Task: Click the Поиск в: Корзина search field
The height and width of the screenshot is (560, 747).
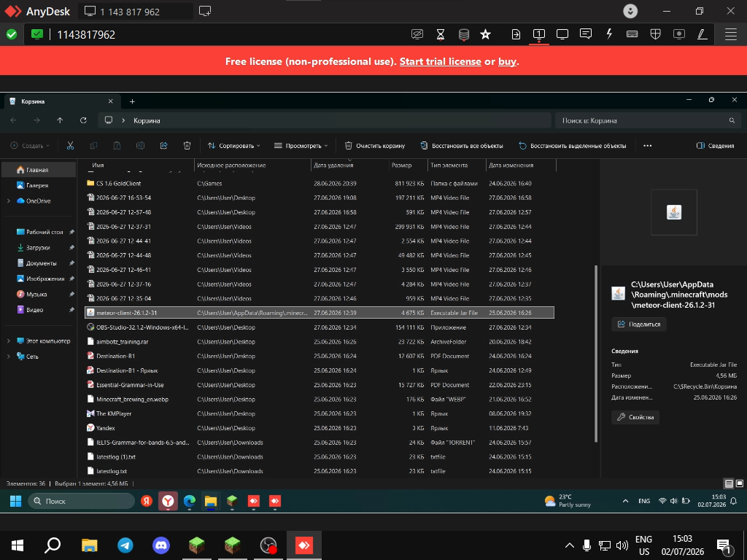Action: (648, 120)
